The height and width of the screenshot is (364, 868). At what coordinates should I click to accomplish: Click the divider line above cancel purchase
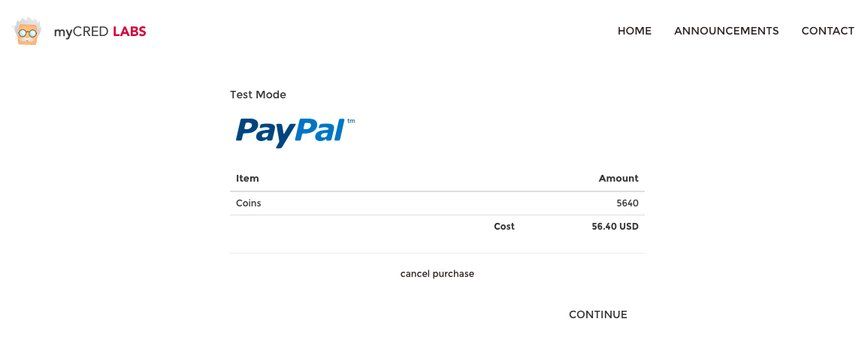coord(437,254)
